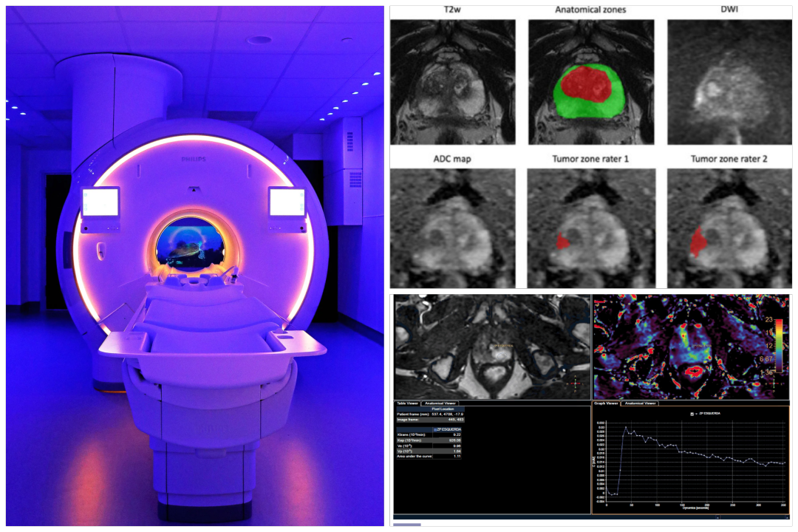Image resolution: width=798 pixels, height=532 pixels.
Task: Tap right touchscreen display on Philips scanner
Action: pos(286,201)
